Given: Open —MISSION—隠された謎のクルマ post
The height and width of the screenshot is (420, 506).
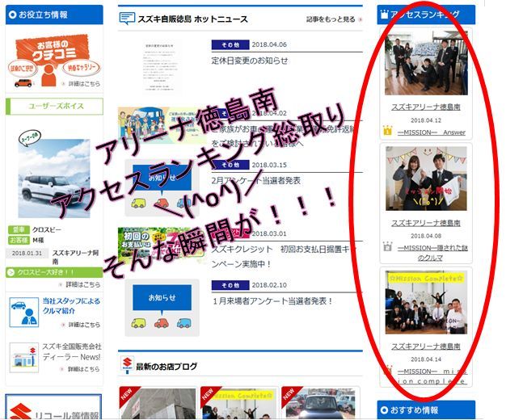Looking at the screenshot, I should [x=432, y=253].
